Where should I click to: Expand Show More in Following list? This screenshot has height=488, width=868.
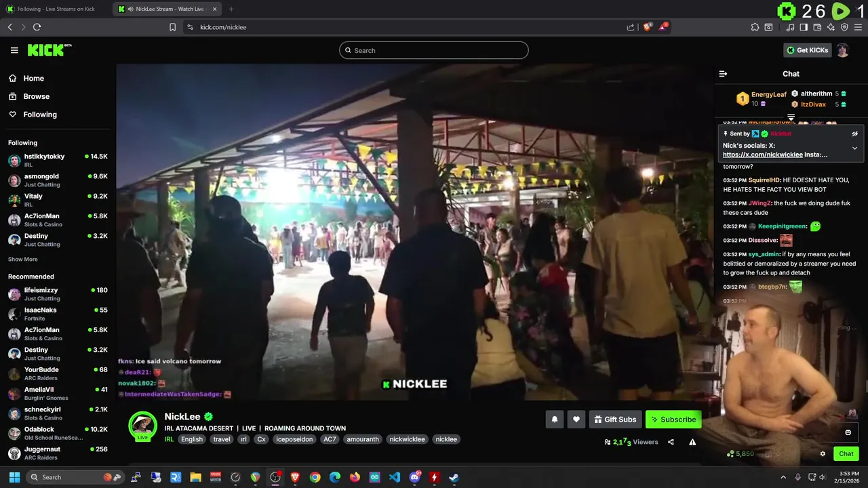(23, 259)
